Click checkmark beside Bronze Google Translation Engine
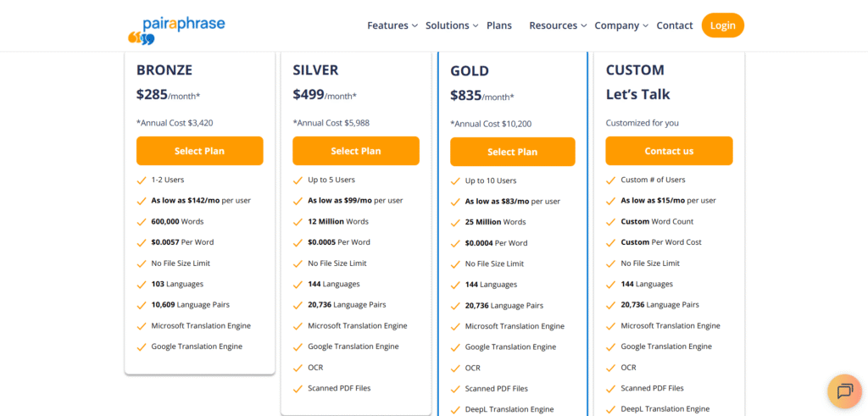This screenshot has width=868, height=416. 142,347
